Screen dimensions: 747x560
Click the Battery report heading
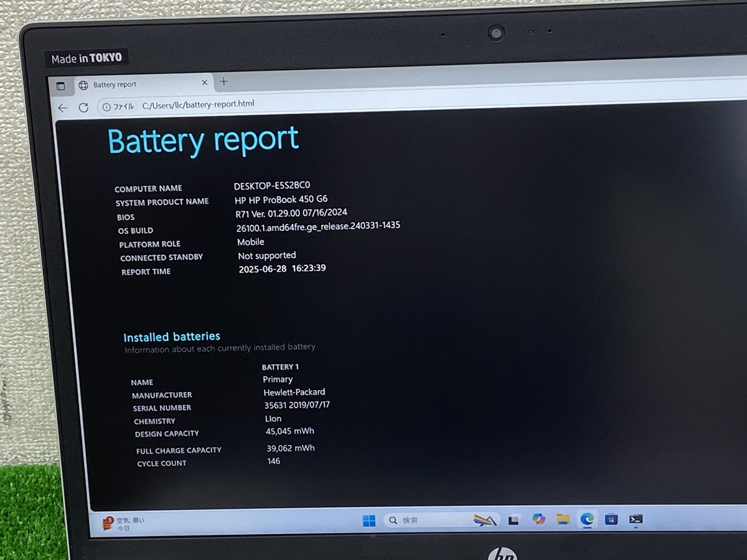tap(204, 141)
